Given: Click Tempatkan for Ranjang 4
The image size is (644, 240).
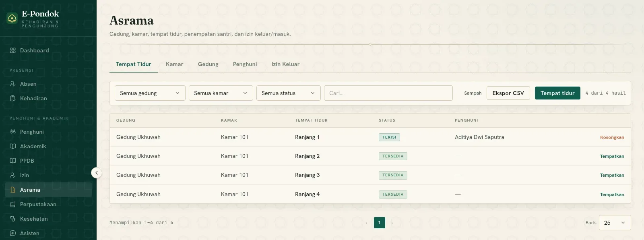Looking at the screenshot, I should tap(612, 194).
